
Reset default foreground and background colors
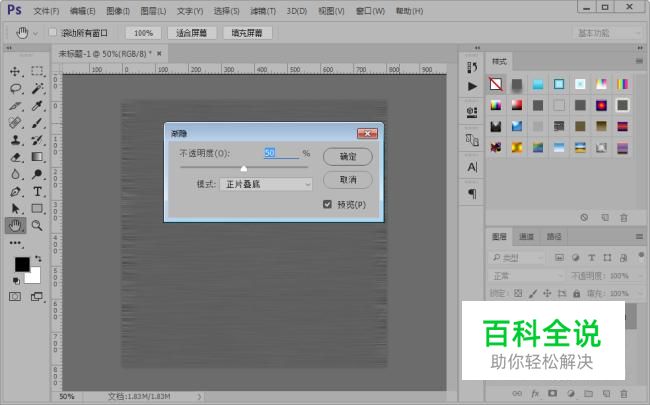pyautogui.click(x=16, y=281)
